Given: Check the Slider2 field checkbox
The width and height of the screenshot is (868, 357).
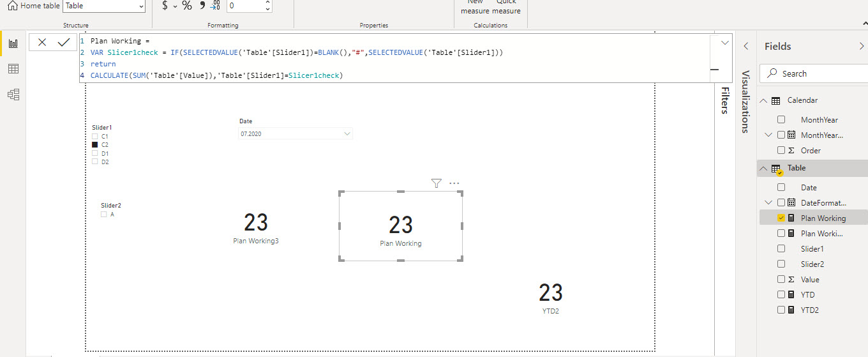Looking at the screenshot, I should tap(781, 264).
